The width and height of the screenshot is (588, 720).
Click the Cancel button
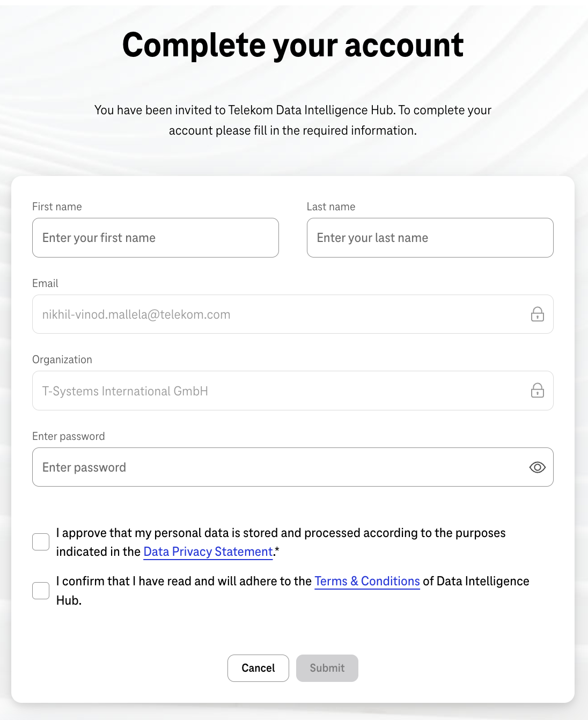coord(258,668)
